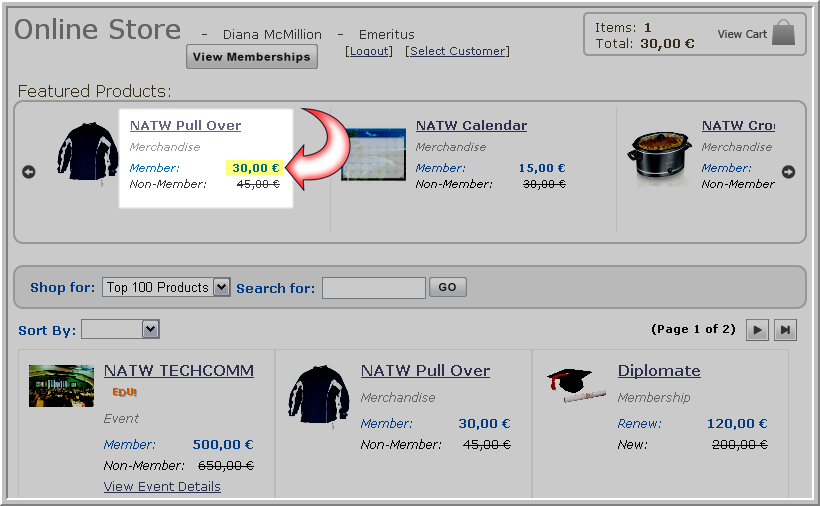The width and height of the screenshot is (820, 506).
Task: Open featured NATW Pull Over link
Action: coord(185,125)
